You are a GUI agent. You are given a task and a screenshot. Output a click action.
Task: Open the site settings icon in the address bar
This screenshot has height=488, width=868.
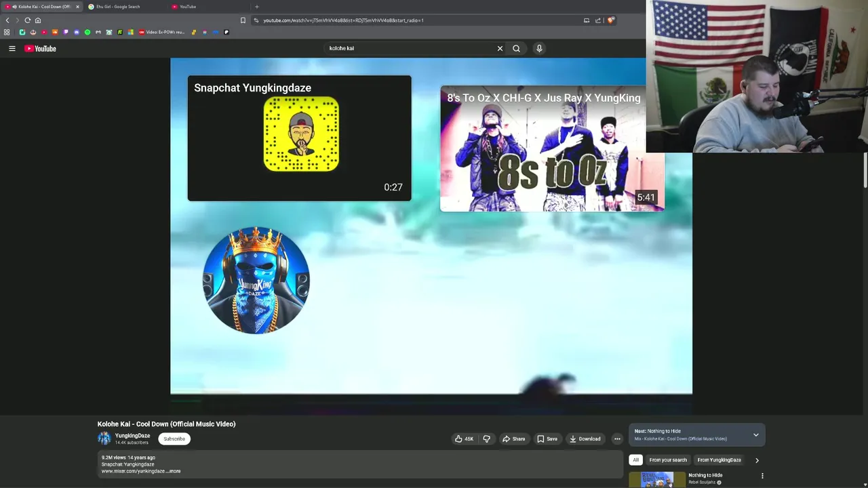coord(256,20)
